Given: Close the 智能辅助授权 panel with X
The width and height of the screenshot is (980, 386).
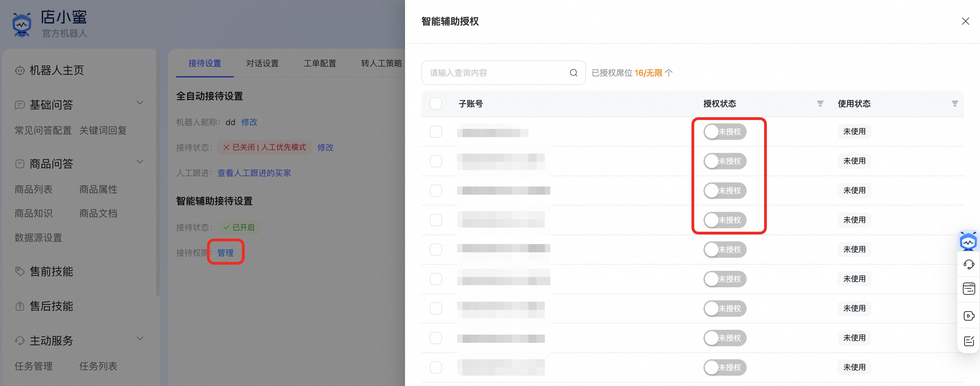Looking at the screenshot, I should point(965,21).
